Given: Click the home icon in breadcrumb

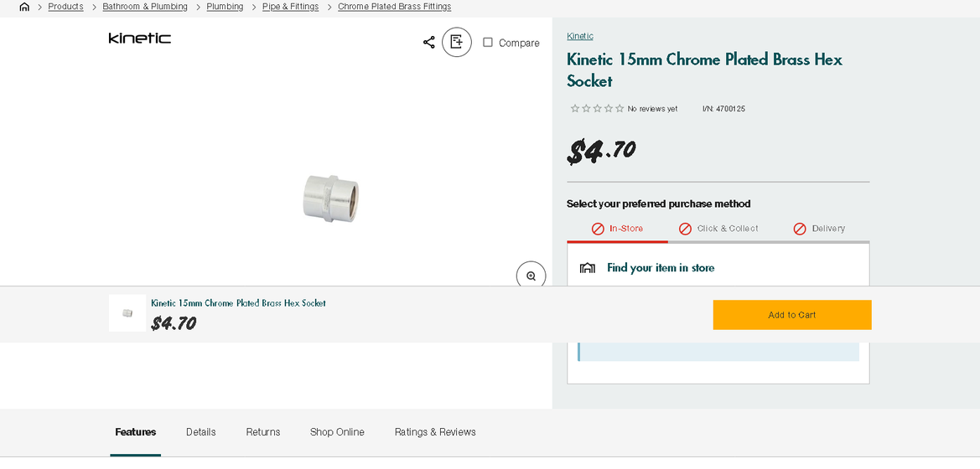Looking at the screenshot, I should point(24,7).
